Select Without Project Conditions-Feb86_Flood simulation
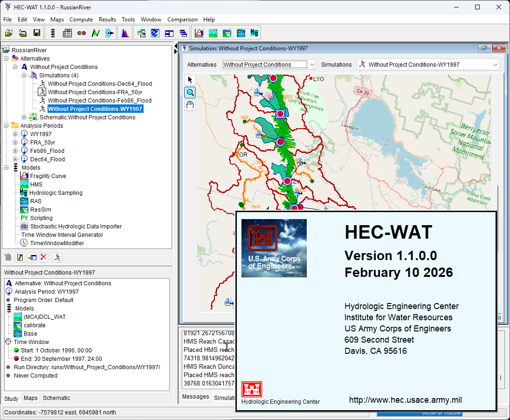510x420 pixels. pyautogui.click(x=99, y=101)
